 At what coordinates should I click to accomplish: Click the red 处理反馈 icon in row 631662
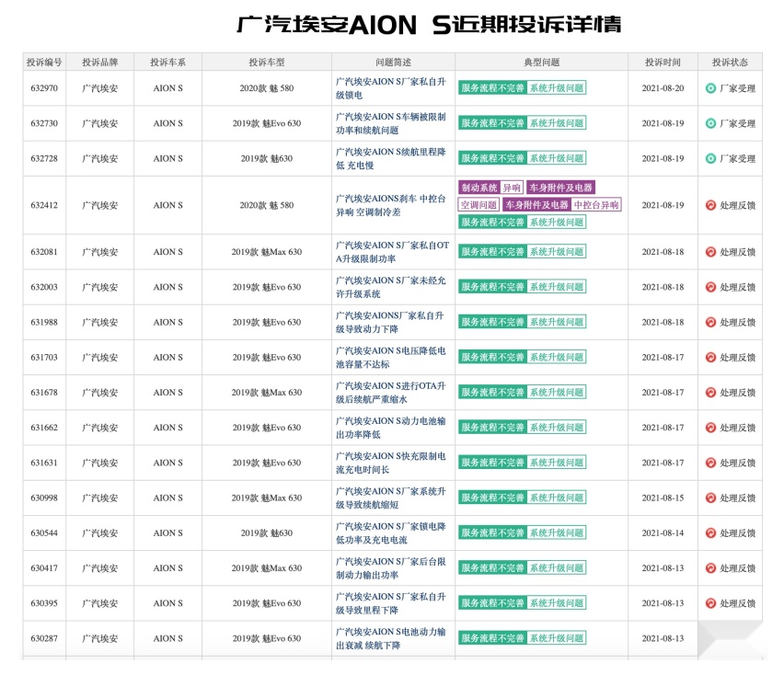coord(710,428)
